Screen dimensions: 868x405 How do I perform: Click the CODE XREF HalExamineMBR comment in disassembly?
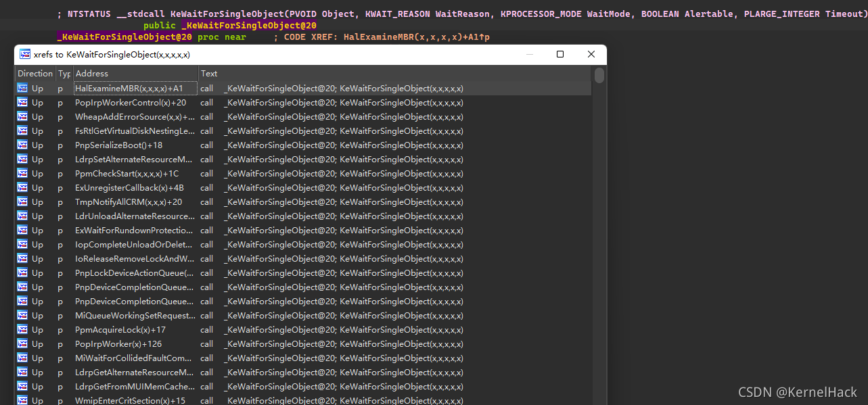[382, 37]
